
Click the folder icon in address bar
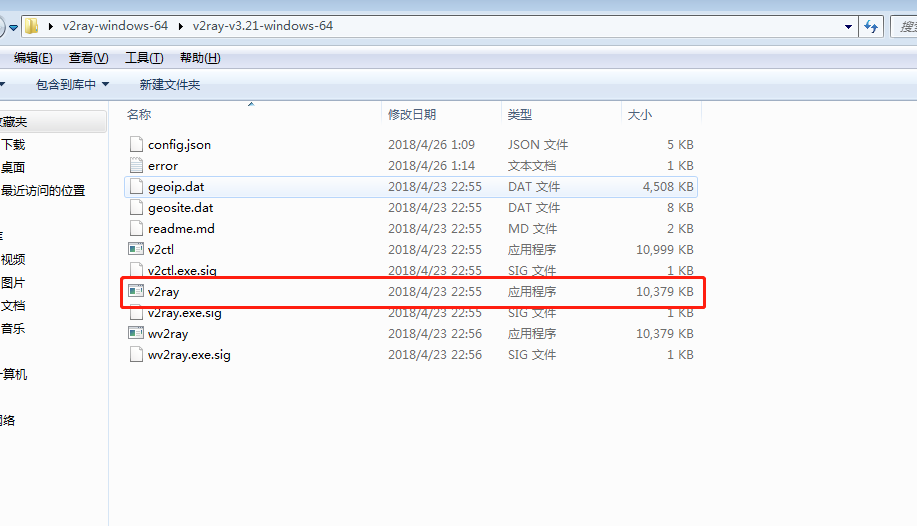pos(32,26)
